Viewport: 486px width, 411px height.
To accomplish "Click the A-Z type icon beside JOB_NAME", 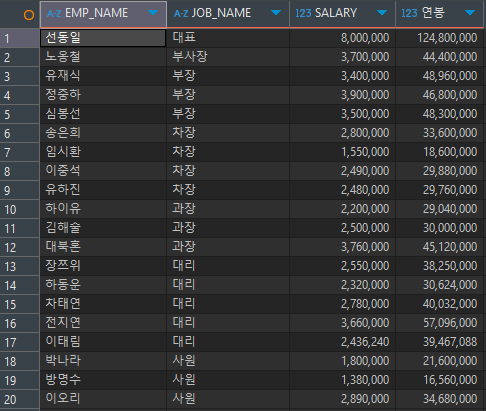I will click(x=181, y=13).
